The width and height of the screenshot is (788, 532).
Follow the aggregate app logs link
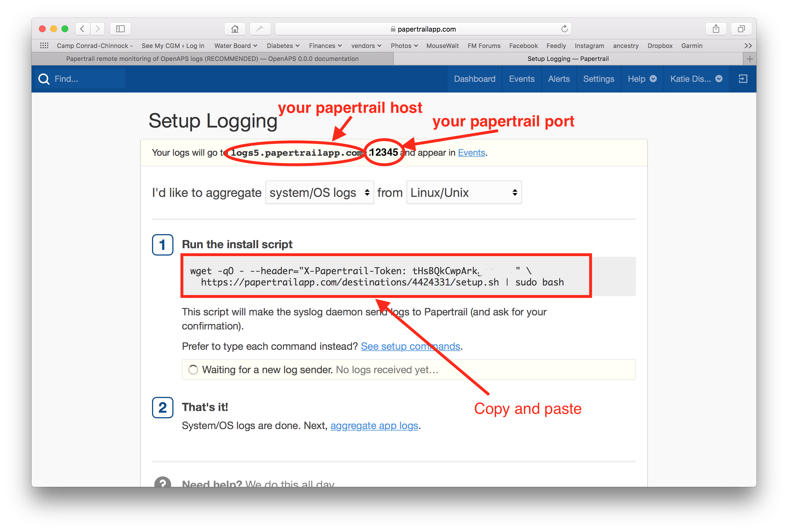[x=374, y=426]
